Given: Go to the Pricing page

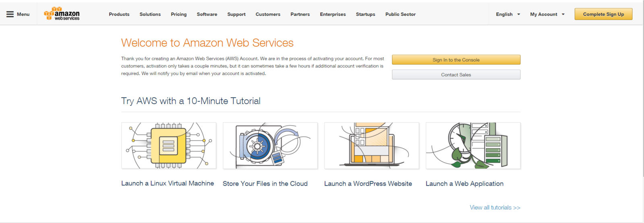Looking at the screenshot, I should coord(179,14).
